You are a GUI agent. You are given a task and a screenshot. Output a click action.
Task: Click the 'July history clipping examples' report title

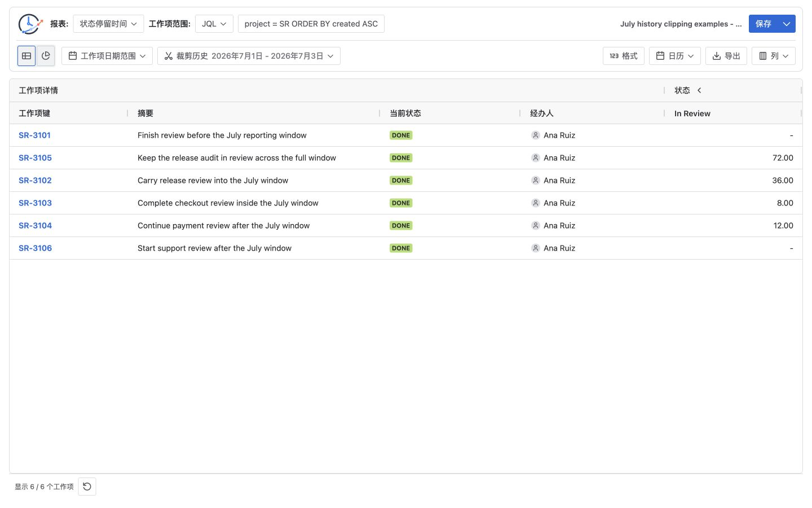681,24
